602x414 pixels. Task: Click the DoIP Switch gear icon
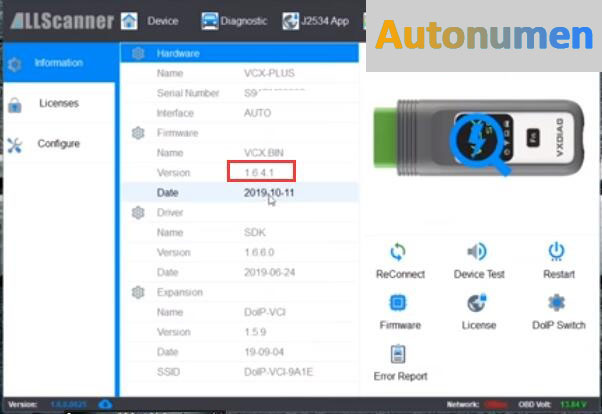pos(557,303)
